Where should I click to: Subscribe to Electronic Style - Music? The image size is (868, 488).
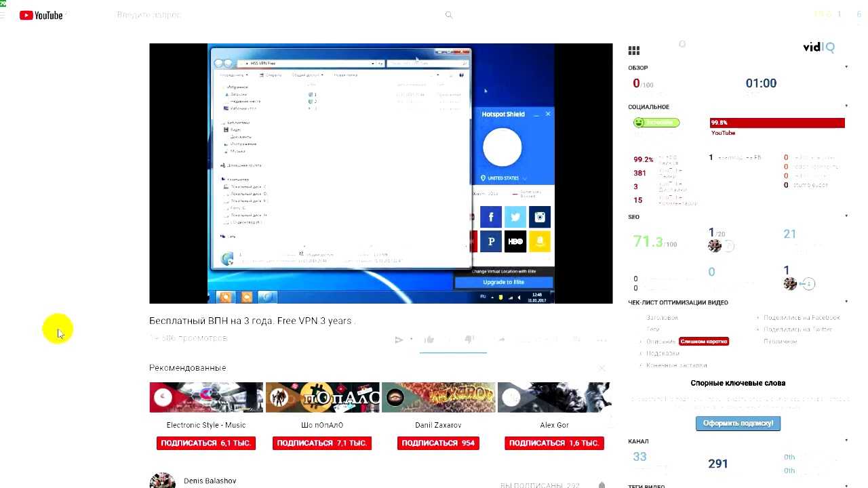click(x=206, y=443)
